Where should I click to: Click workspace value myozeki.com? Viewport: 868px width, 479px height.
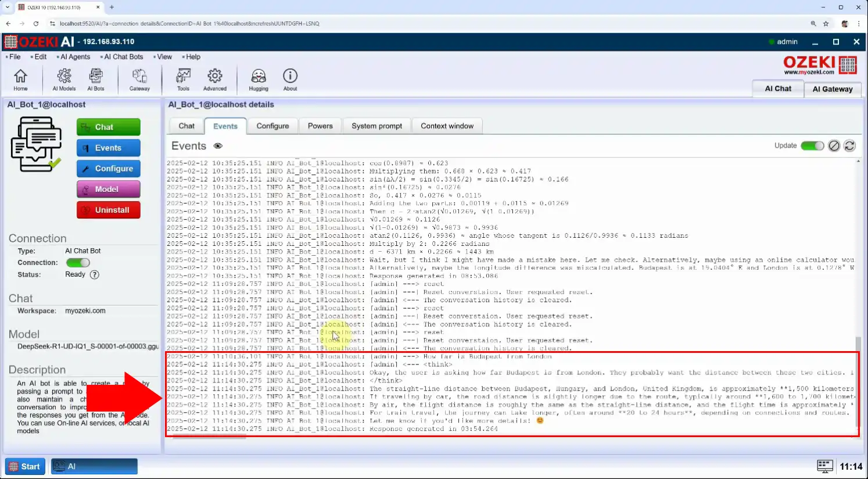click(x=85, y=311)
